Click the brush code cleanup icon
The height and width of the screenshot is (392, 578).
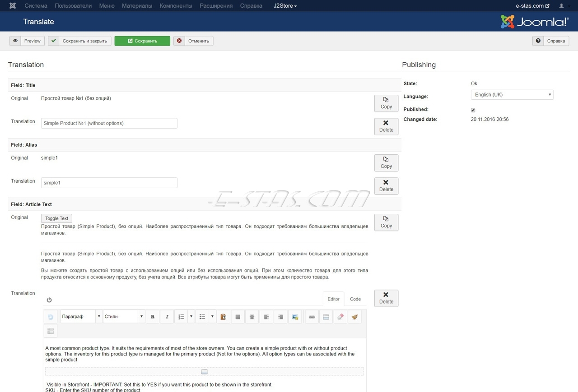pyautogui.click(x=354, y=317)
